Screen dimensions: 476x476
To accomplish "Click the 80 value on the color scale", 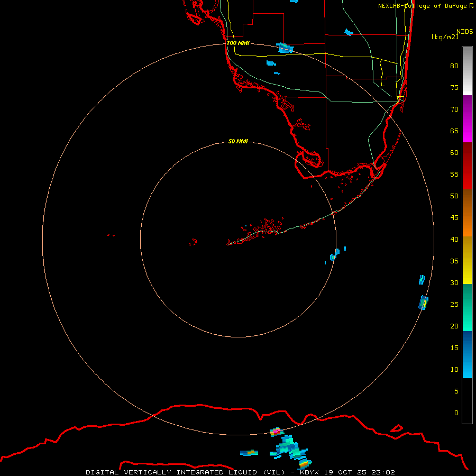I will coord(454,66).
